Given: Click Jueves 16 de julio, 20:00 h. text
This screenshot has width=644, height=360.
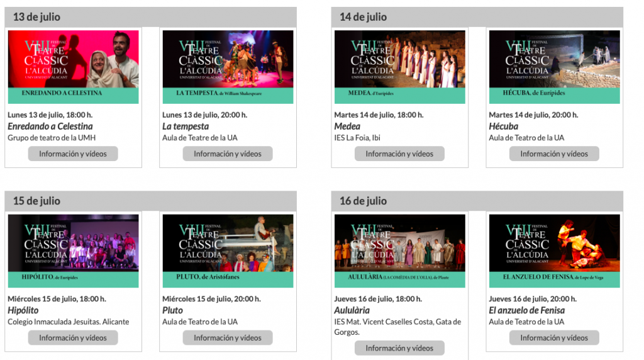Looking at the screenshot, I should point(533,299).
